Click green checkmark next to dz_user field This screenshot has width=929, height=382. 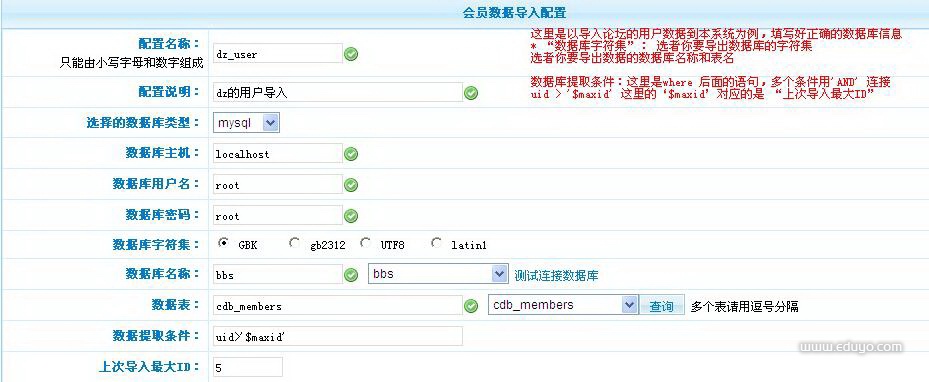coord(351,54)
